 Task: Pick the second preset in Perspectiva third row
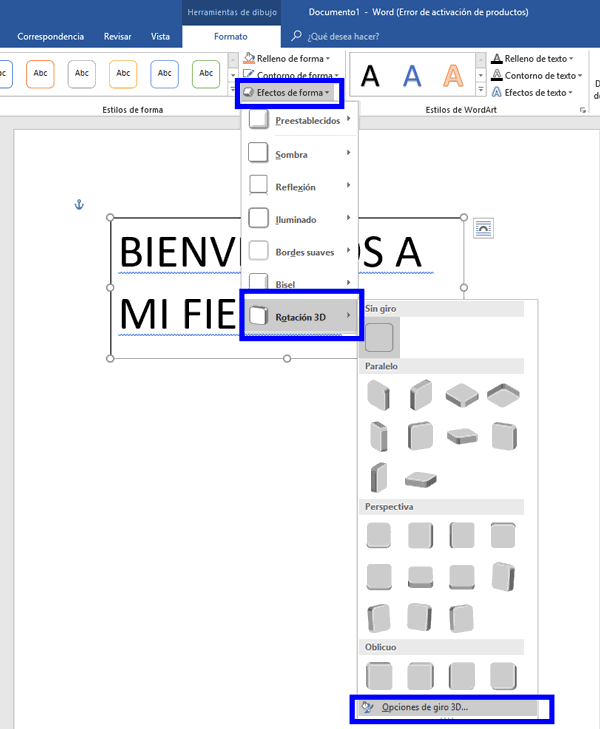(x=419, y=618)
